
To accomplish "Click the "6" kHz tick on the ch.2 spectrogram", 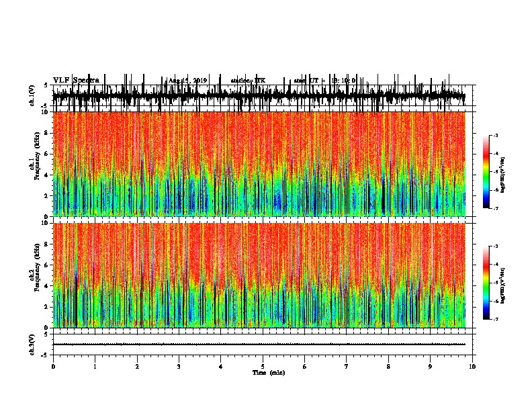I will click(46, 265).
